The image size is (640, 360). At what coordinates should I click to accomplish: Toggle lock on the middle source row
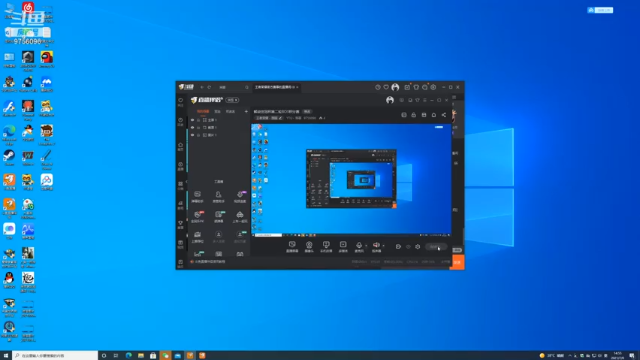(x=199, y=127)
